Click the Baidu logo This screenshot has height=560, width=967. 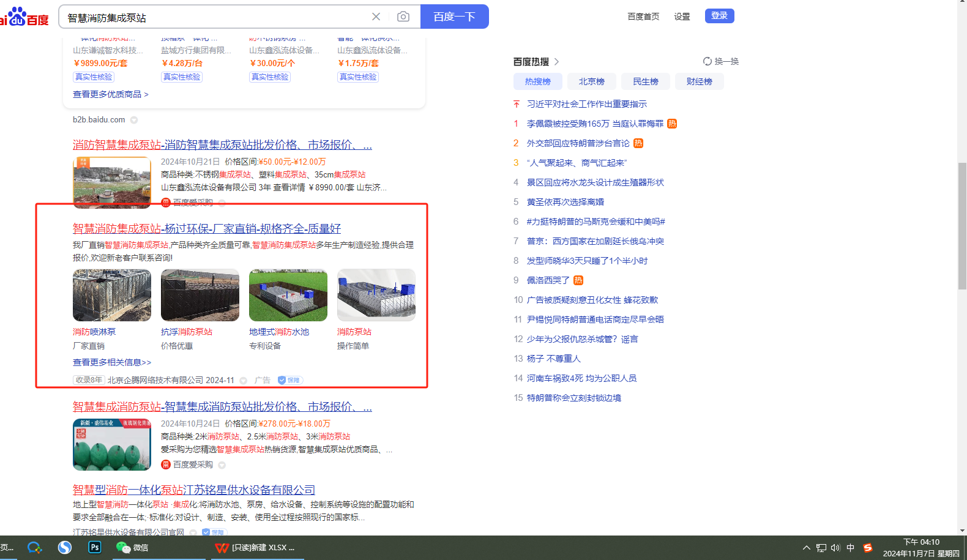click(x=24, y=17)
